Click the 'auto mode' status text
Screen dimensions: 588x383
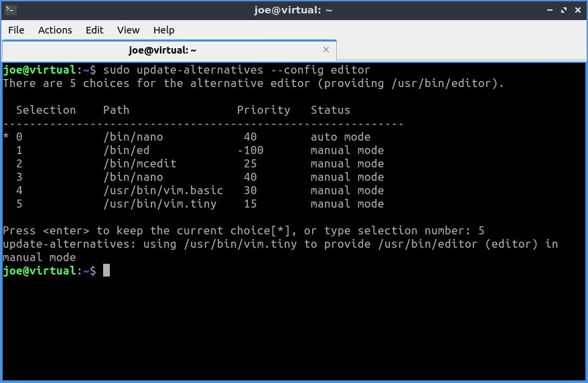[340, 137]
